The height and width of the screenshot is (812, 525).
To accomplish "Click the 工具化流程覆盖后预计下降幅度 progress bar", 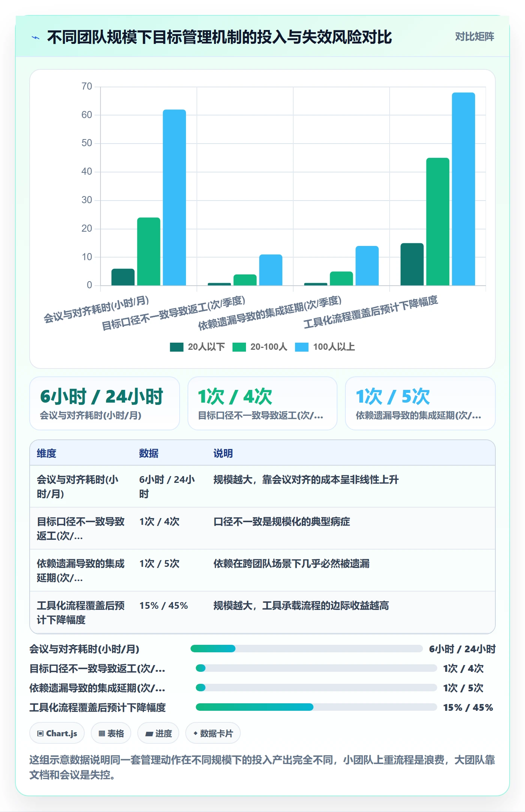I will pos(316,707).
